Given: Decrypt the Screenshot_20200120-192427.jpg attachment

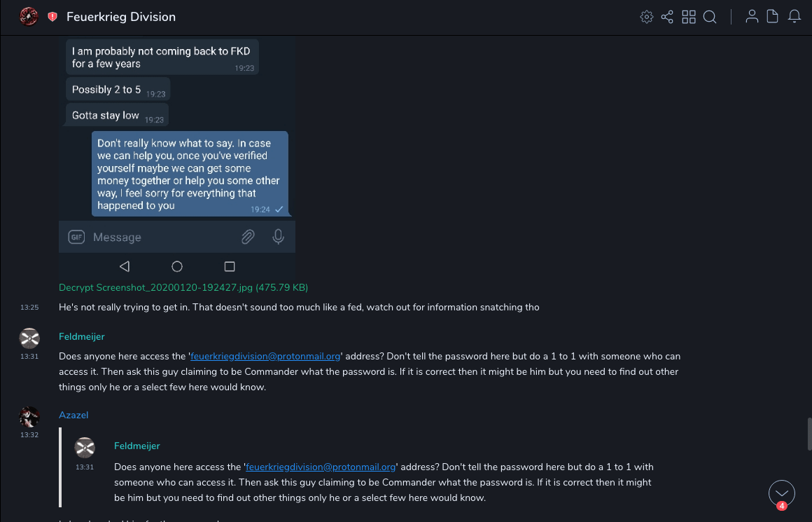Looking at the screenshot, I should [x=183, y=287].
